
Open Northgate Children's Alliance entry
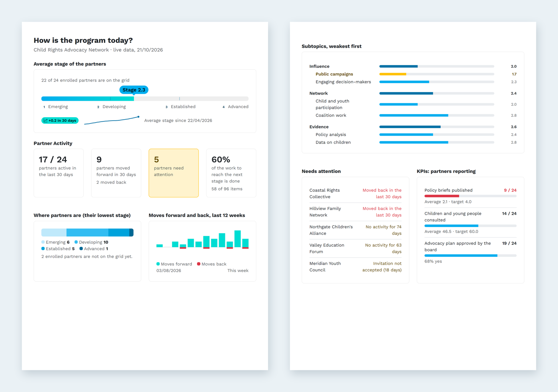(355, 230)
